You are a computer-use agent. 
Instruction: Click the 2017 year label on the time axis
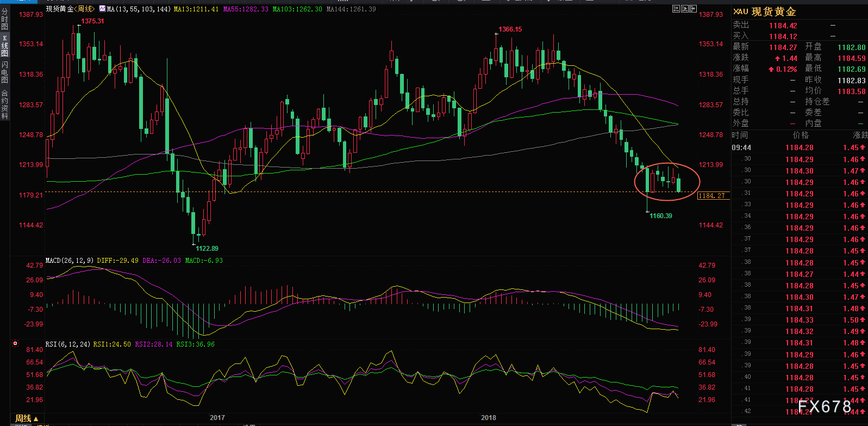click(x=217, y=418)
